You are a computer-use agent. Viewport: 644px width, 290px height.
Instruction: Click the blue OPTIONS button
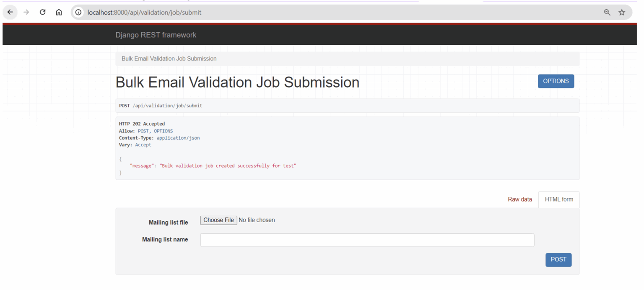556,81
